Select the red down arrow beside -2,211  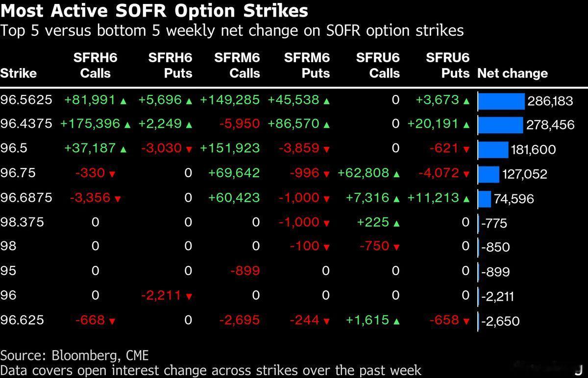click(x=189, y=296)
